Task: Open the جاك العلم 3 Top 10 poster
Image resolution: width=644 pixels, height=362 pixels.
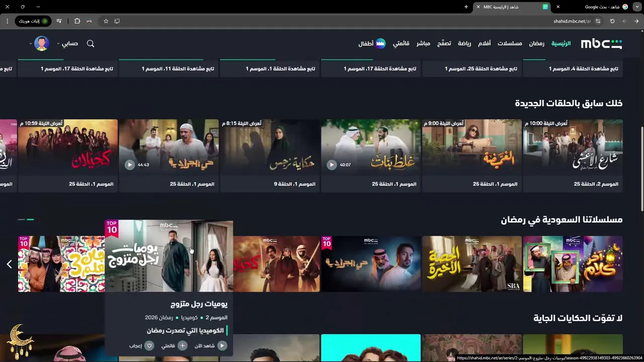Action: pos(61,264)
